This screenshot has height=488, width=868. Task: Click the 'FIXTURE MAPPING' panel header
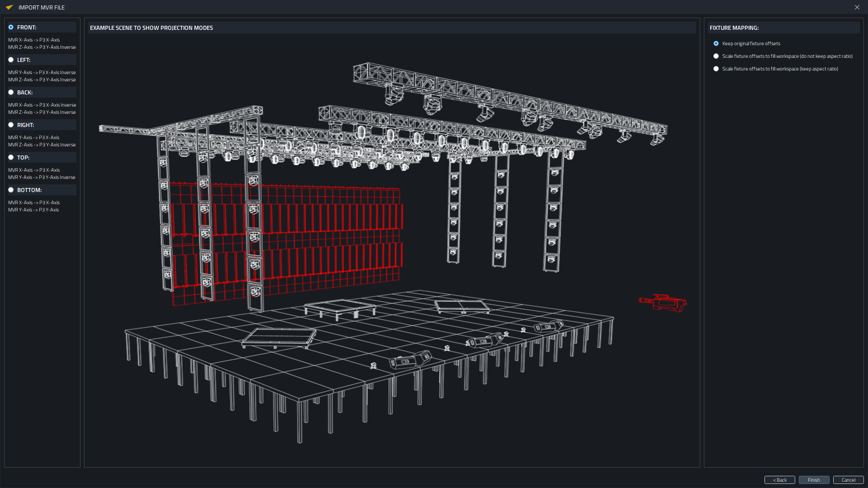733,28
